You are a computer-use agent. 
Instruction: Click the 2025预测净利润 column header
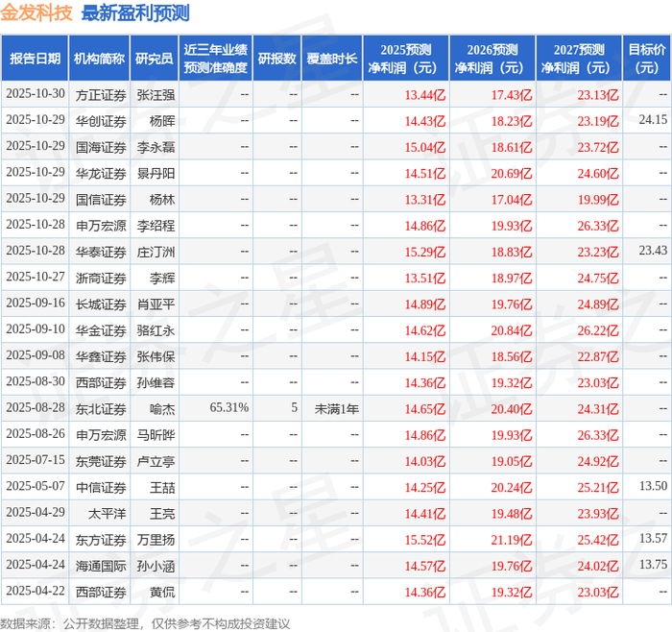click(x=406, y=59)
